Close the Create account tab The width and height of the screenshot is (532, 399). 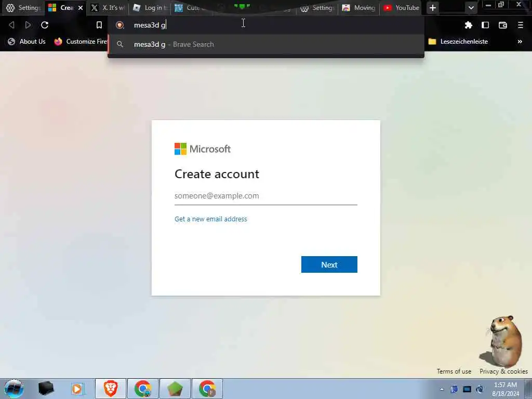(81, 7)
